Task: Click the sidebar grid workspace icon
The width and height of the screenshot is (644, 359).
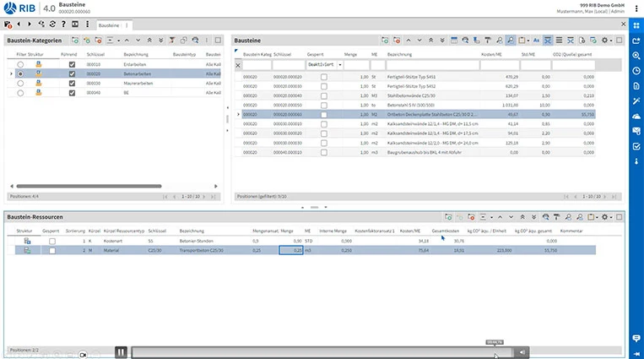Action: coord(636,25)
